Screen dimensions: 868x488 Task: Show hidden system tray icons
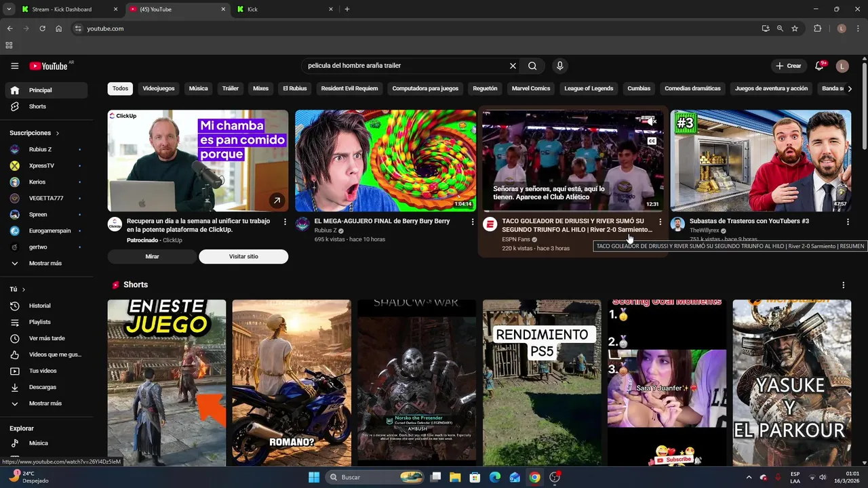tap(749, 477)
